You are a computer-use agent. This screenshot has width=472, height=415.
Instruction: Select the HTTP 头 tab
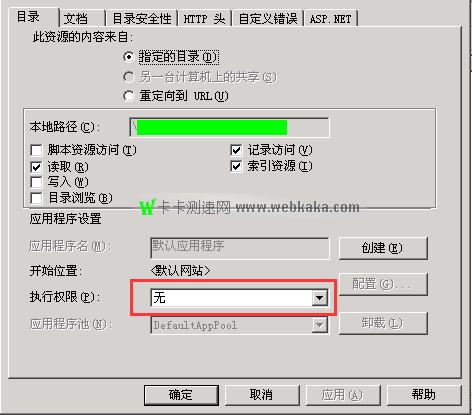[x=204, y=18]
